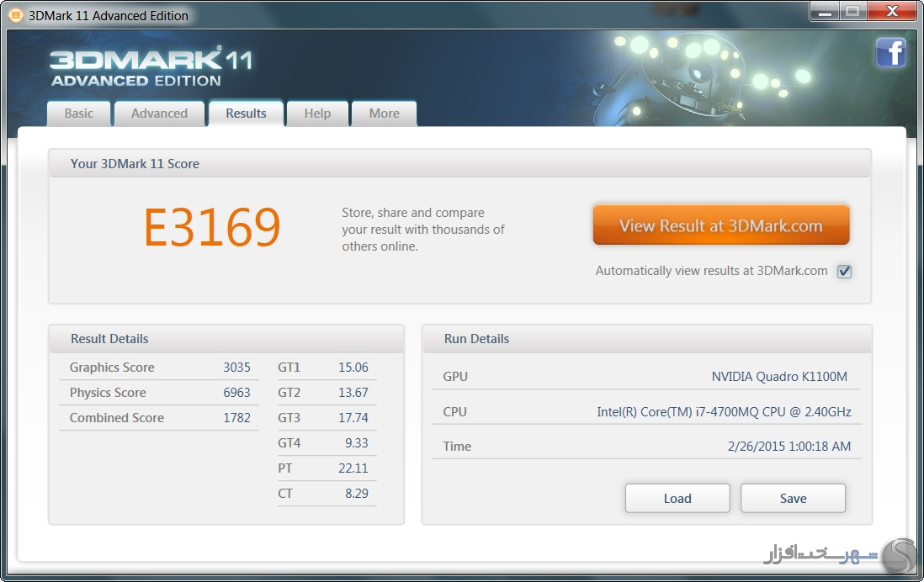Select the CT value 8.29
924x582 pixels.
pos(357,494)
